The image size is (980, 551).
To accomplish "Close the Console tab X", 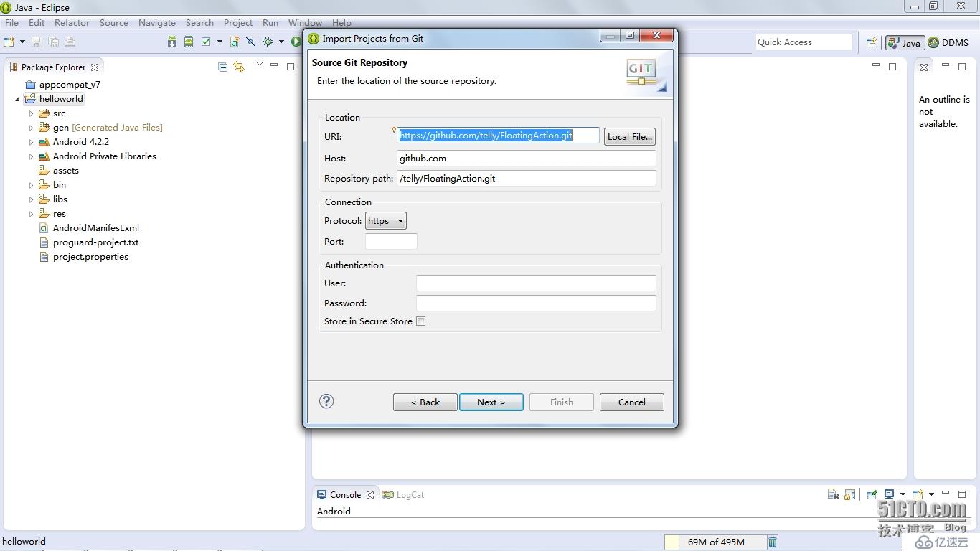I will pos(370,495).
